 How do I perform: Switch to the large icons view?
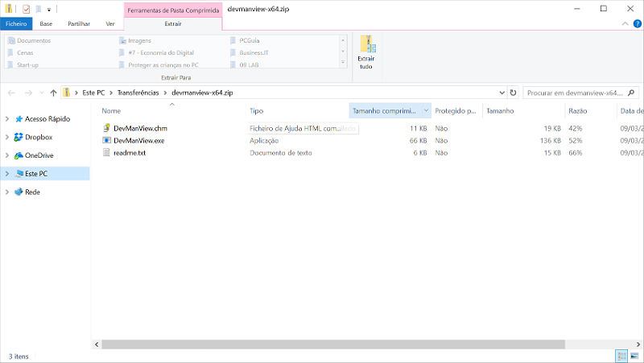click(634, 356)
